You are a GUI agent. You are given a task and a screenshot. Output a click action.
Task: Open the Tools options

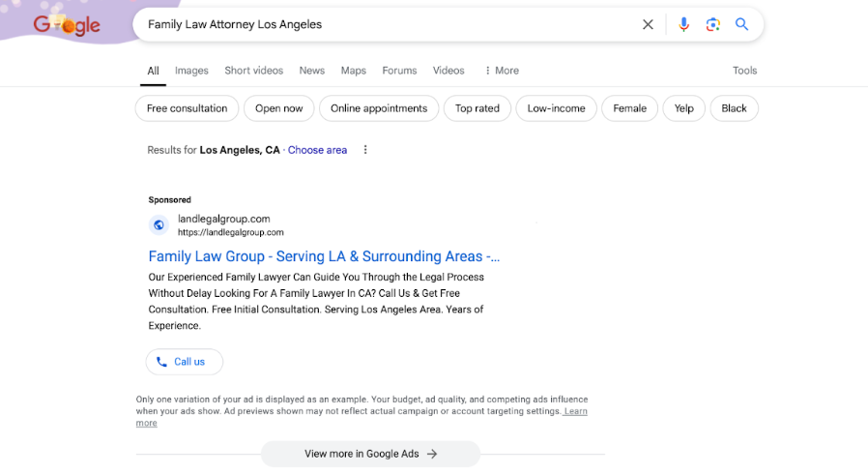click(744, 71)
